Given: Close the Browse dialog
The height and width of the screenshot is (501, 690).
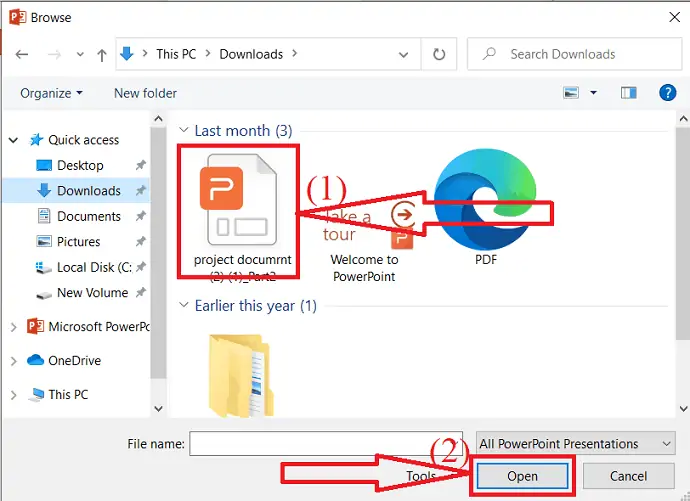Looking at the screenshot, I should 674,17.
